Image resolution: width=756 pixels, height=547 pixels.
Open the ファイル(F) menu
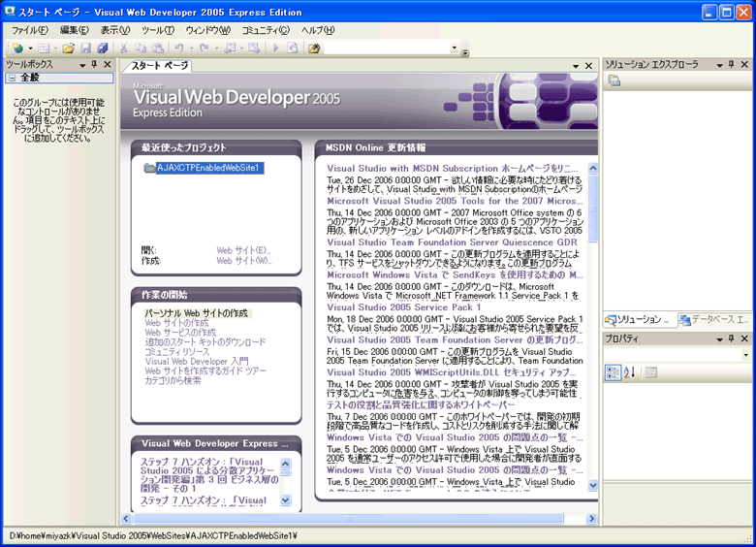click(30, 30)
